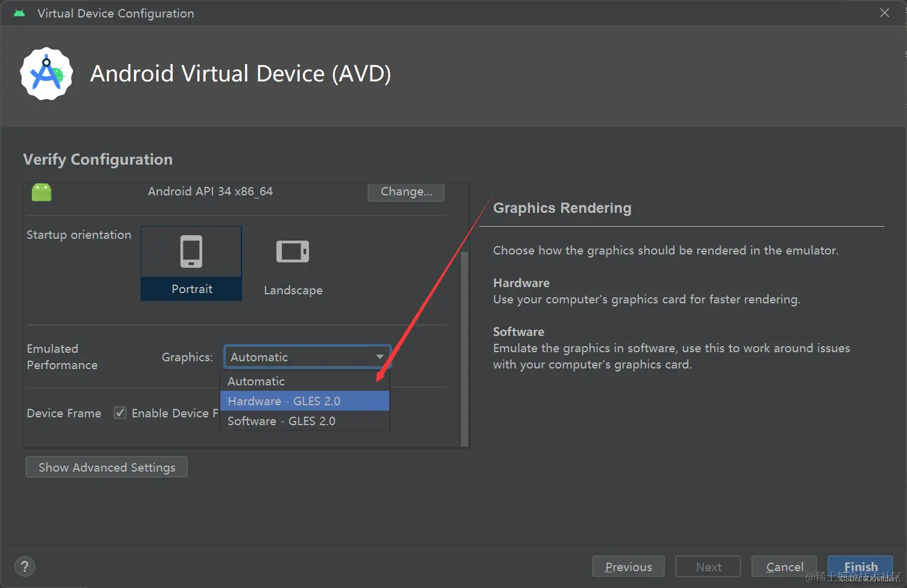
Task: Click the Finish button
Action: (x=860, y=567)
